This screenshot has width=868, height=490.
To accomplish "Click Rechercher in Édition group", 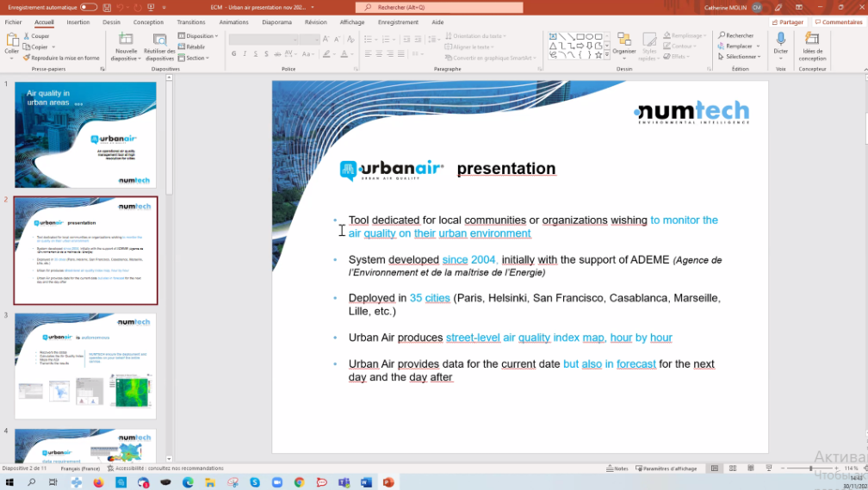I will click(x=735, y=35).
